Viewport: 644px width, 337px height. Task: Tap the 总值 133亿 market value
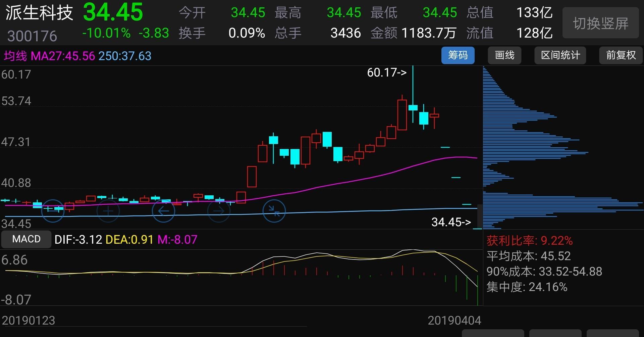(509, 13)
